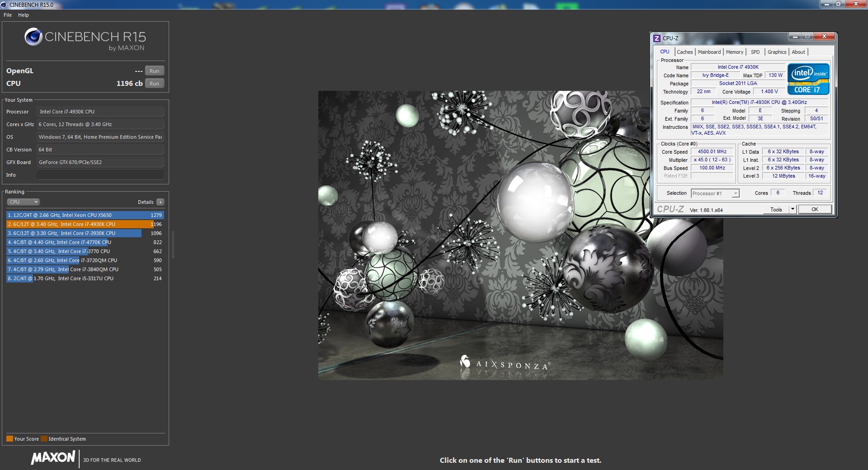Minimize the CPU-Z window

coord(795,37)
